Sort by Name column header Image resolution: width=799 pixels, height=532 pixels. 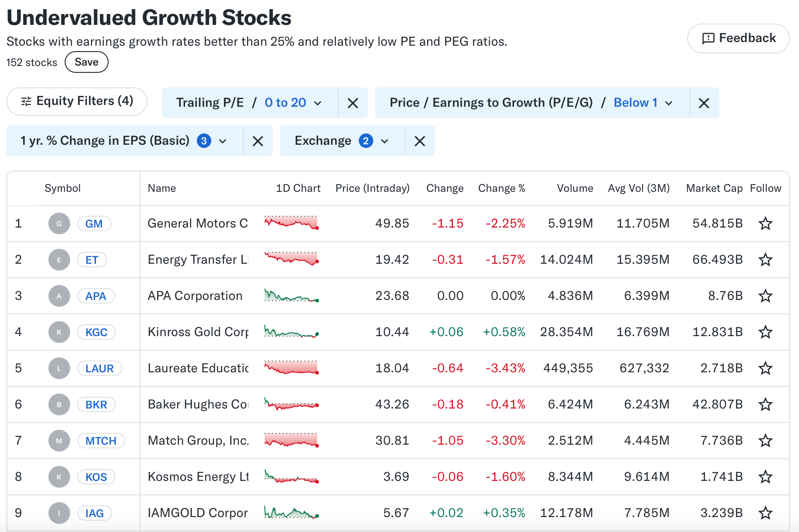tap(162, 188)
